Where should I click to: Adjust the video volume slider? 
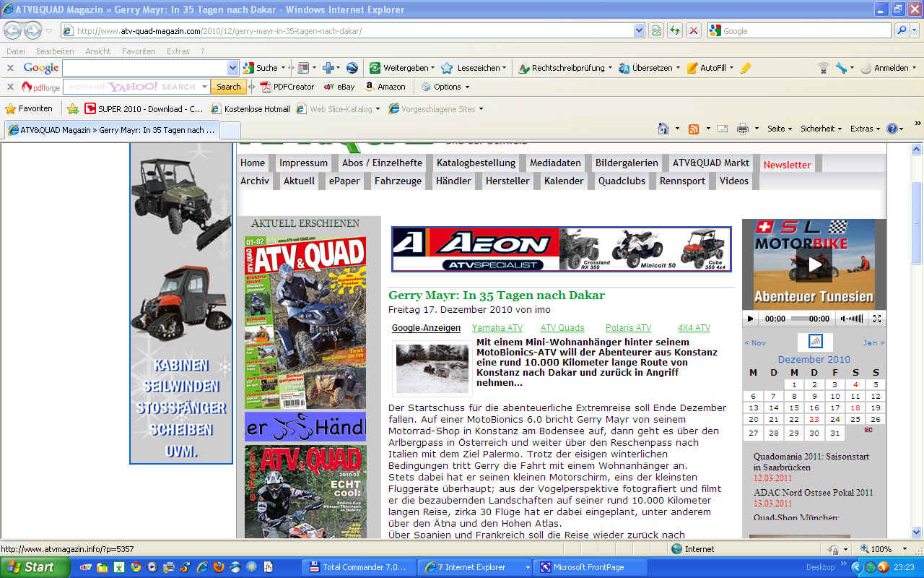855,319
